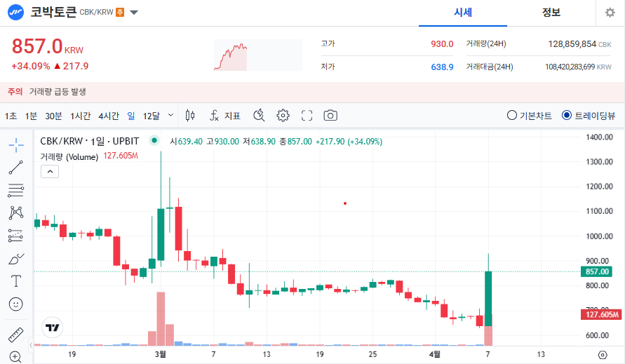
Task: Click the CBK/KRW · 1일 · UPBIT title
Action: (90, 141)
